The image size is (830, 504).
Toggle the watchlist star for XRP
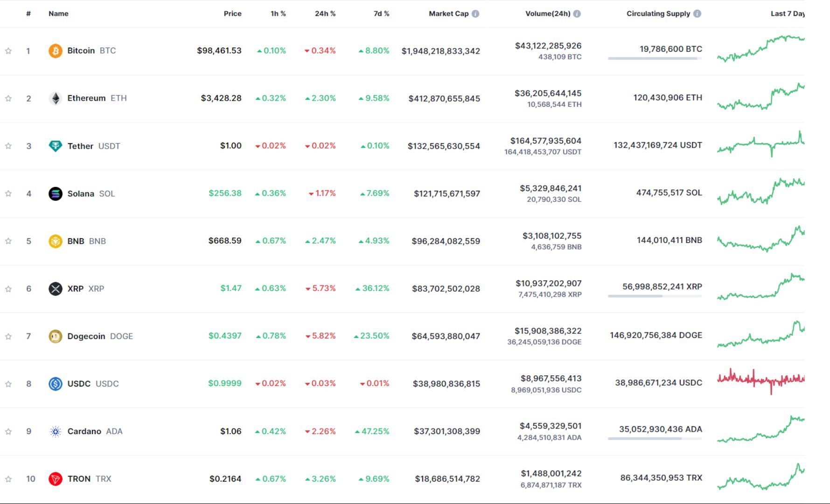click(x=8, y=288)
